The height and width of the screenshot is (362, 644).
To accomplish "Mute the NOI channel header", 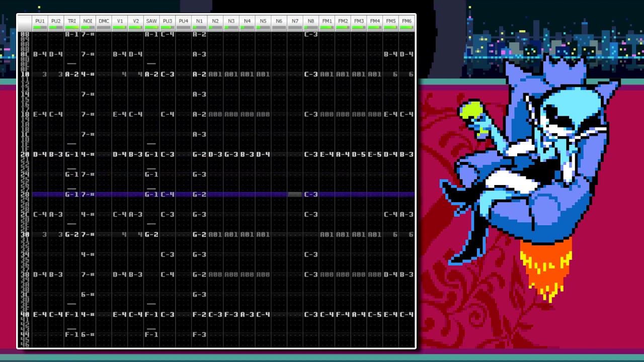I will click(x=88, y=23).
